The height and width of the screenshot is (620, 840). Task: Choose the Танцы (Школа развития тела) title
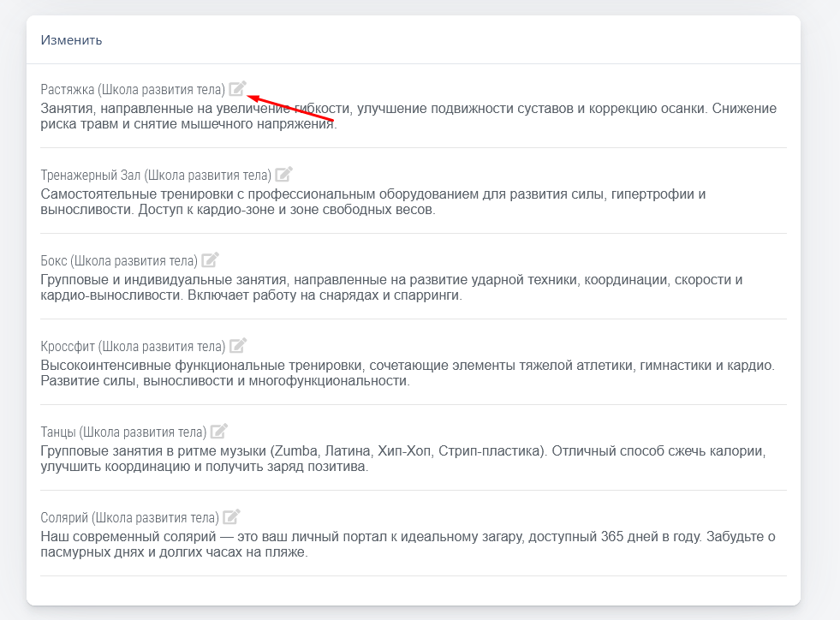coord(123,432)
